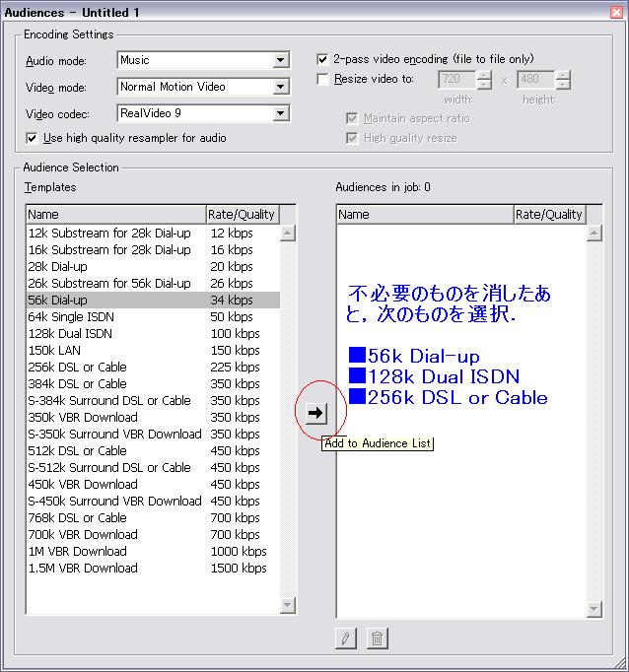Click Audiences list scroll down arrow
629x672 pixels.
[594, 609]
